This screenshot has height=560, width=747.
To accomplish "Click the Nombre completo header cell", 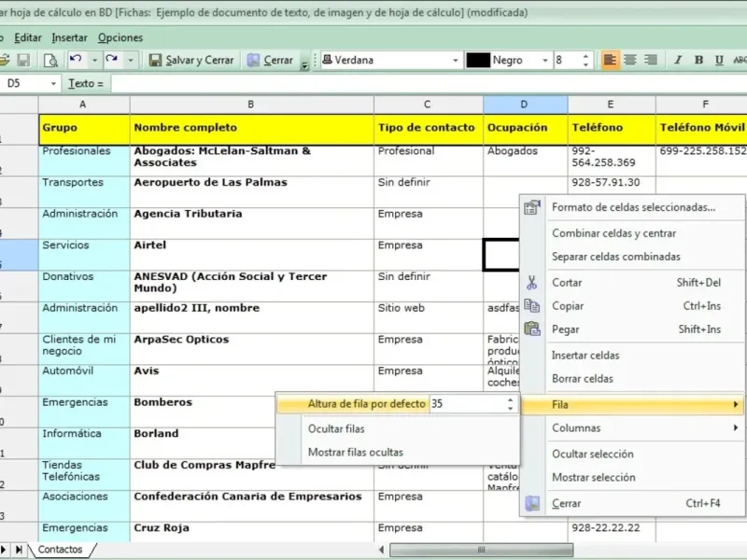I will pyautogui.click(x=251, y=129).
